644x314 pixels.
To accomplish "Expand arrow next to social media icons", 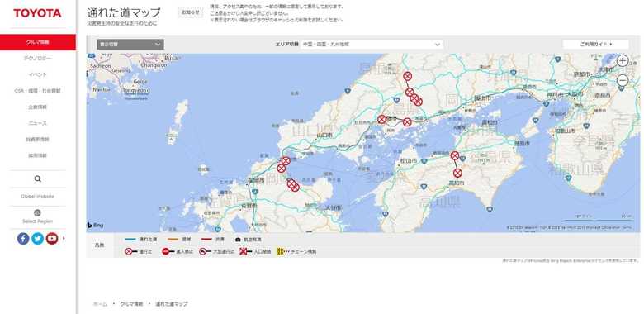I will (64, 238).
